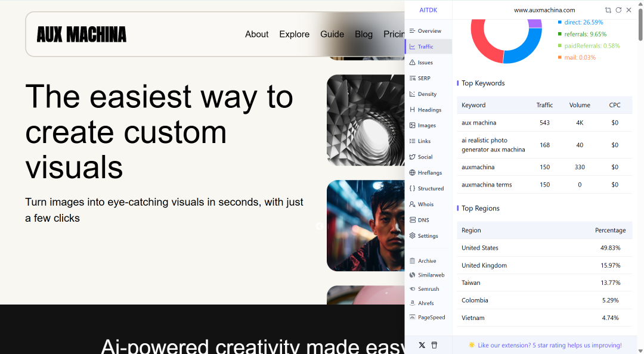
Task: Click the Taiwan region row
Action: pos(544,282)
